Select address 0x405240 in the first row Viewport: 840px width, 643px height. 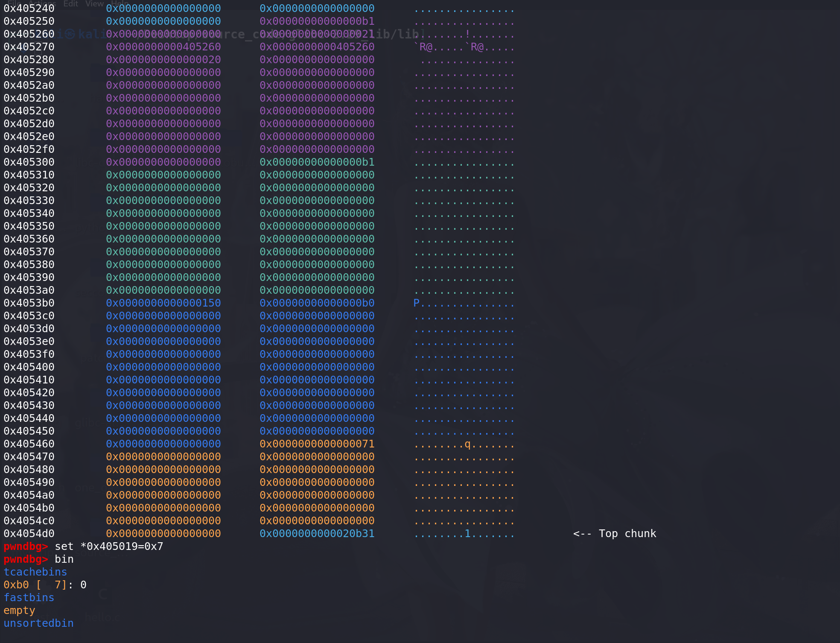pyautogui.click(x=29, y=8)
